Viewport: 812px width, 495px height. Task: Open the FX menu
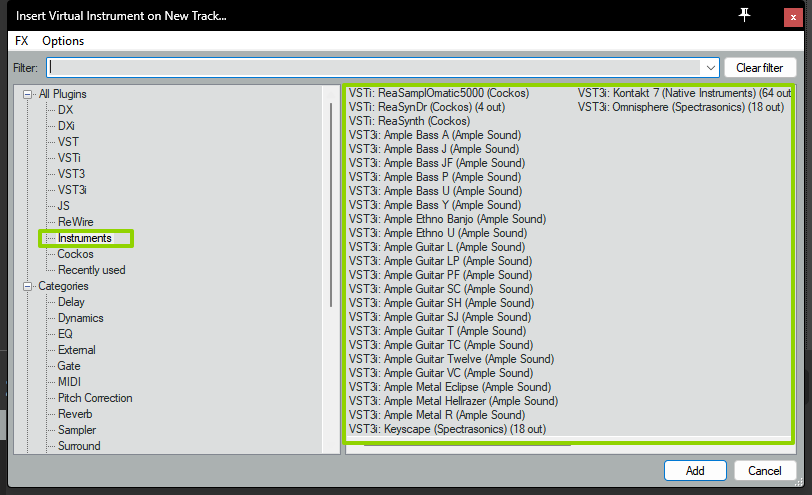(22, 41)
